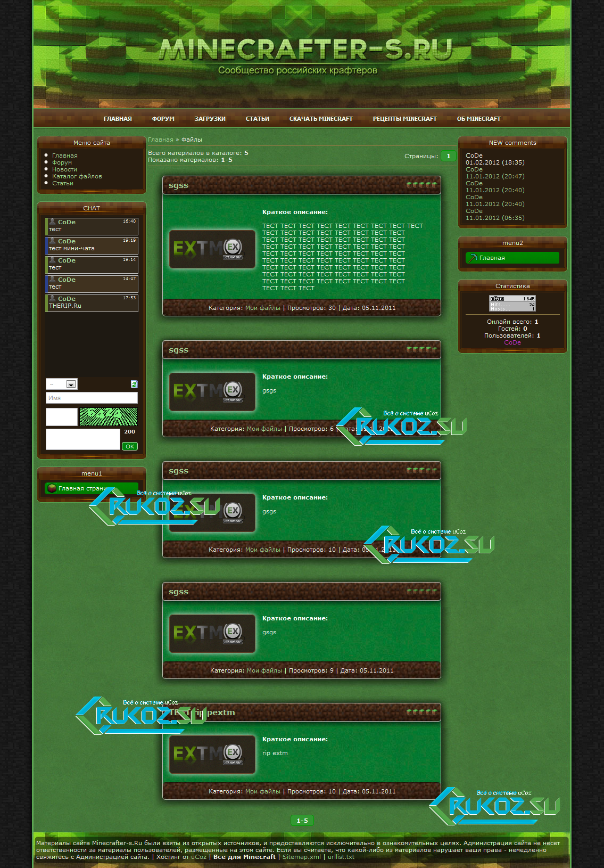Open 'Все для Minecraft' in the footer
The height and width of the screenshot is (868, 604).
point(244,857)
